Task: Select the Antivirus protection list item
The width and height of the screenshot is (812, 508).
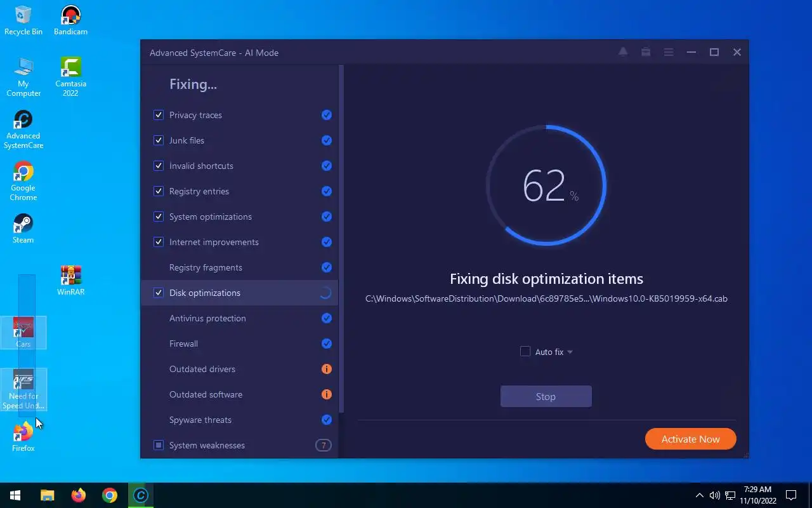Action: point(239,318)
